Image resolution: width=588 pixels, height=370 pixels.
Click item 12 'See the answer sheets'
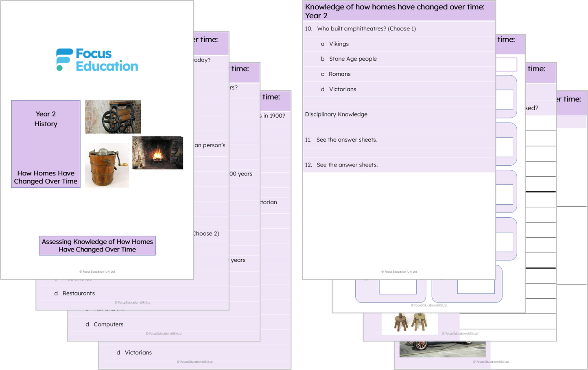pos(347,165)
